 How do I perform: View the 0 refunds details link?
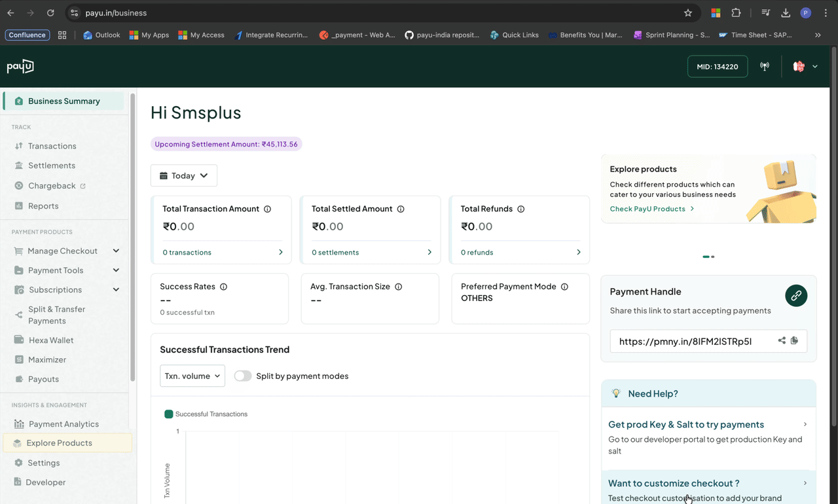click(x=521, y=252)
